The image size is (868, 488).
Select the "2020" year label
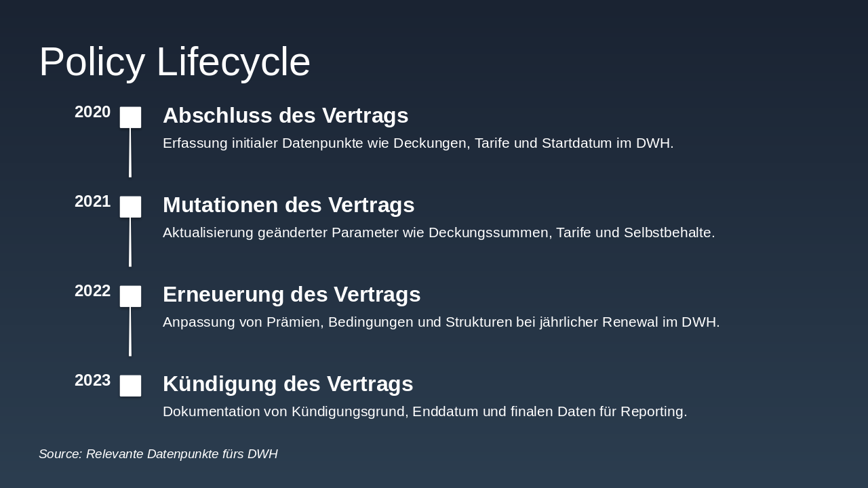(92, 112)
